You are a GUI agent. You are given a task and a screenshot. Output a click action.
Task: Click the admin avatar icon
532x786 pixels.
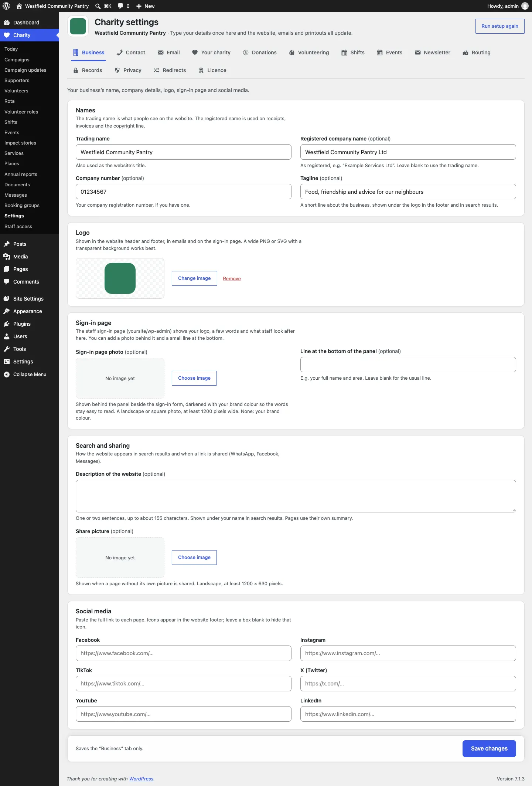point(525,6)
